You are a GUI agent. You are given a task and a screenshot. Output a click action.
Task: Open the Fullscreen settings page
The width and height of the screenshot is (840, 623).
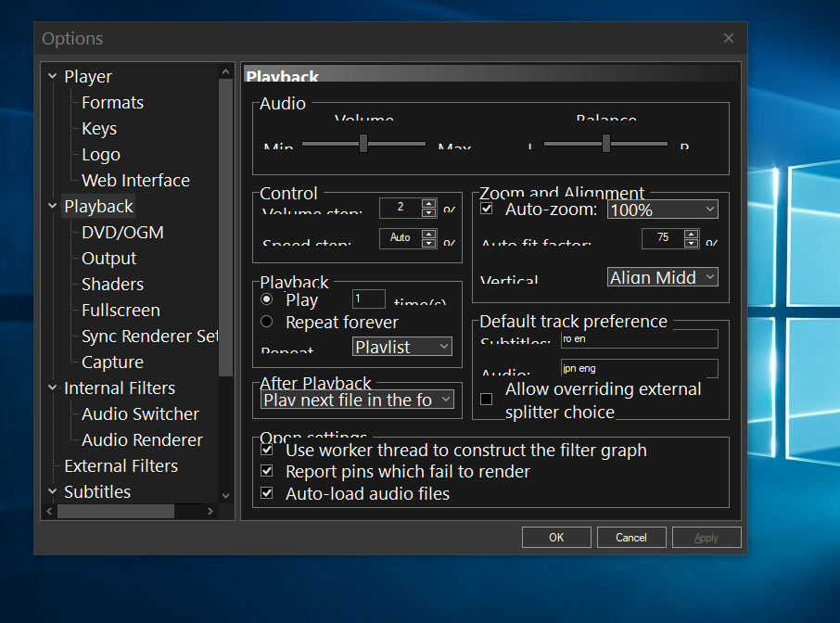(118, 310)
